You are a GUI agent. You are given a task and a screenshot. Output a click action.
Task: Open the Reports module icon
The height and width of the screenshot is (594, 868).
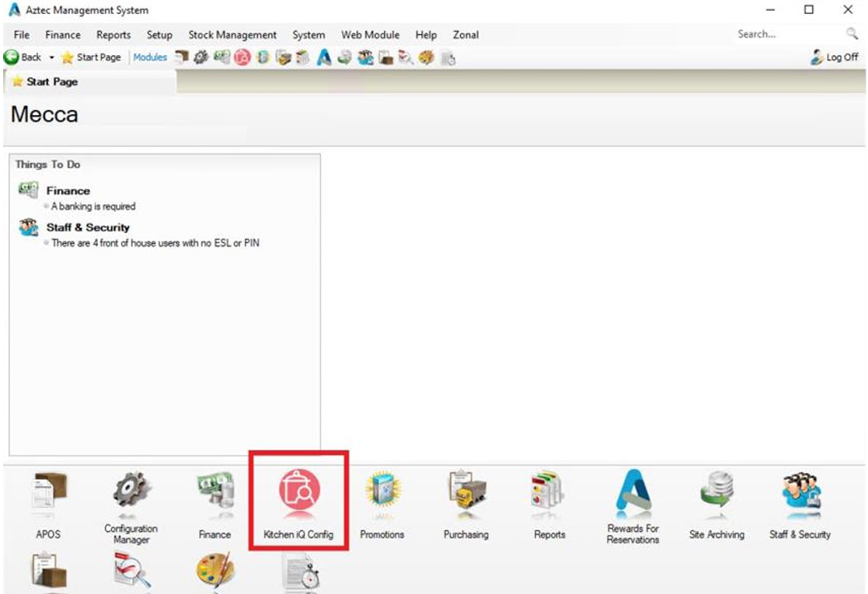click(x=549, y=494)
